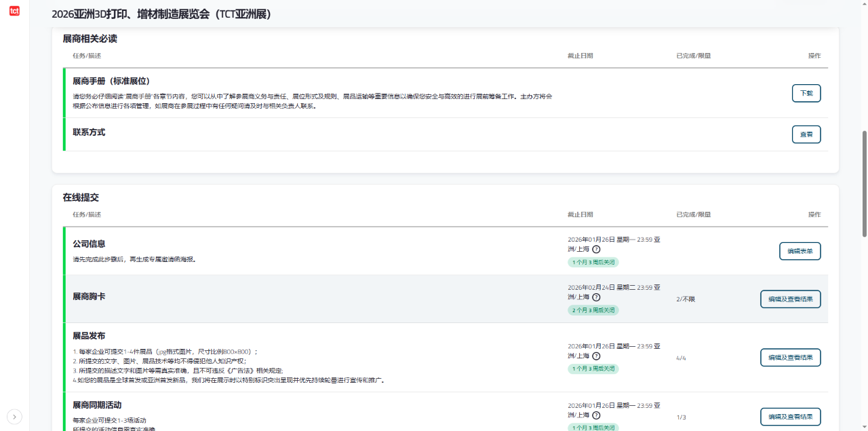
Task: Open 编辑及查看结果 for 展商胸卡
Action: (x=791, y=299)
